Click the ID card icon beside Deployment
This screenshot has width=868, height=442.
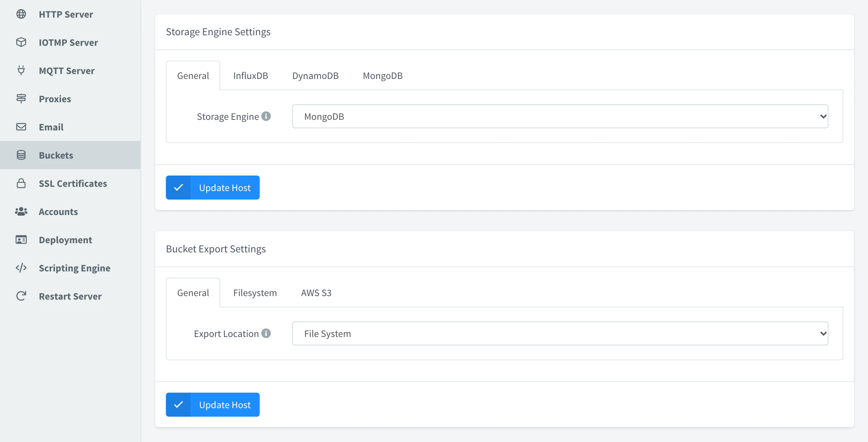pyautogui.click(x=21, y=240)
